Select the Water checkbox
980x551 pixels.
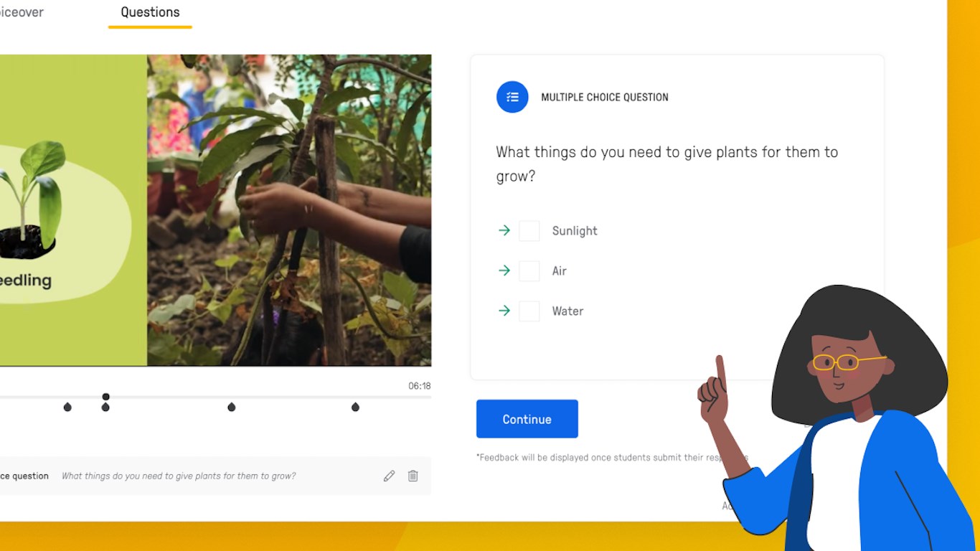click(529, 311)
